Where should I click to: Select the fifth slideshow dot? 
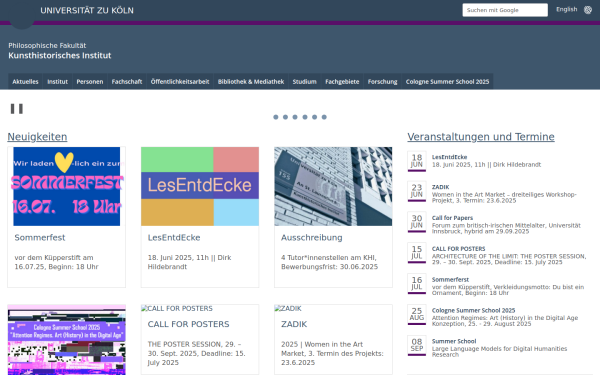315,117
